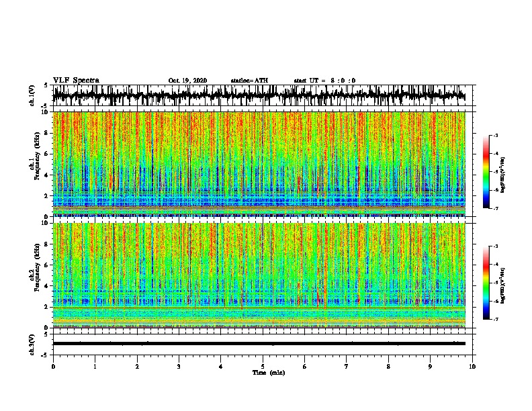This screenshot has width=532, height=411.
Task: Click time axis tick label "6"
Action: [x=304, y=367]
